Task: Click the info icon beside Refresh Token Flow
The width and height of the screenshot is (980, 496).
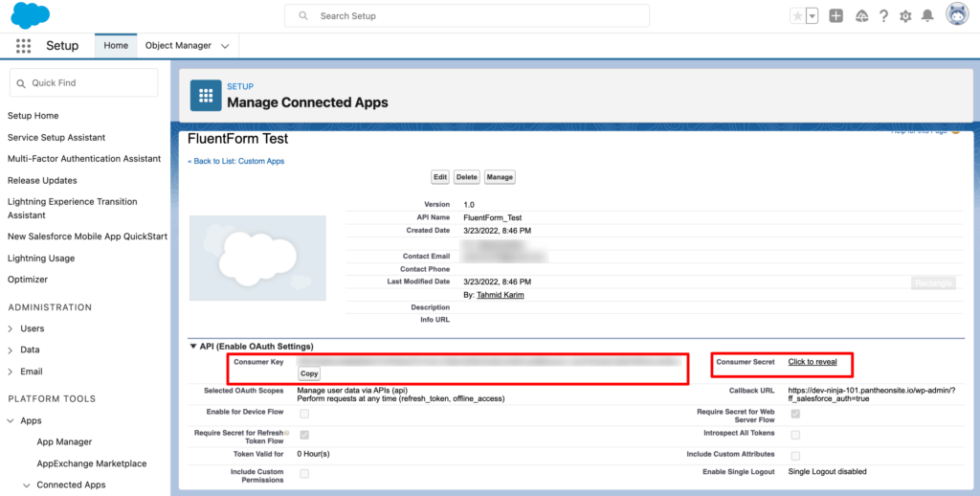Action: pyautogui.click(x=287, y=433)
